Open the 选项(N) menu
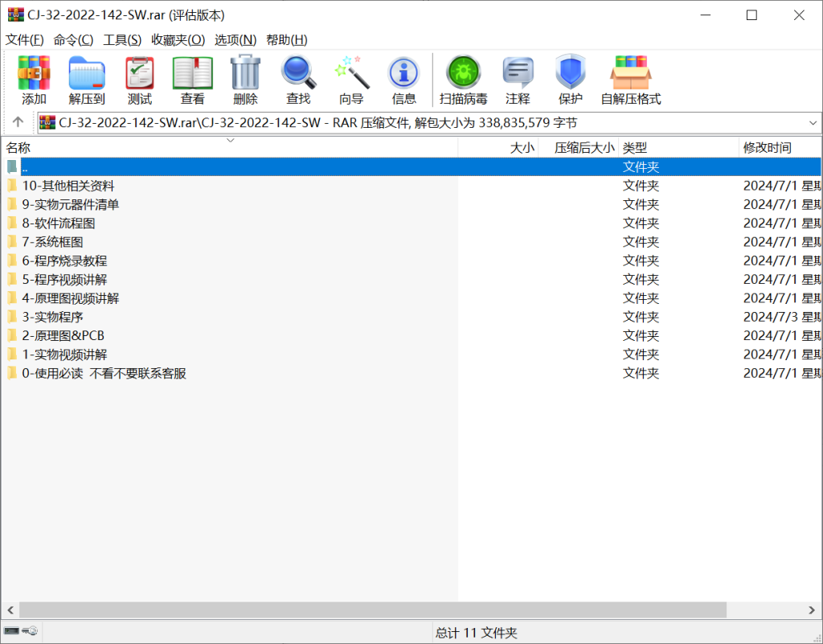The height and width of the screenshot is (644, 823). (x=235, y=40)
